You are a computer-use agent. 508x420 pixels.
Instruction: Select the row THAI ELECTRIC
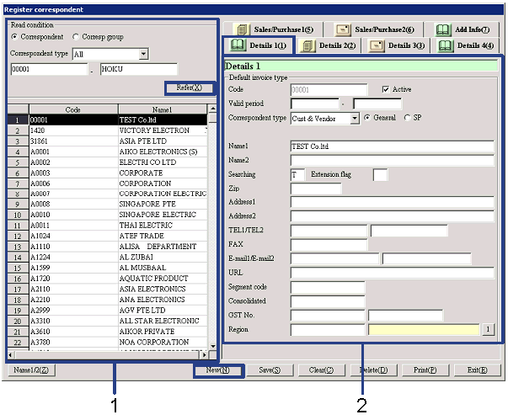click(x=107, y=226)
